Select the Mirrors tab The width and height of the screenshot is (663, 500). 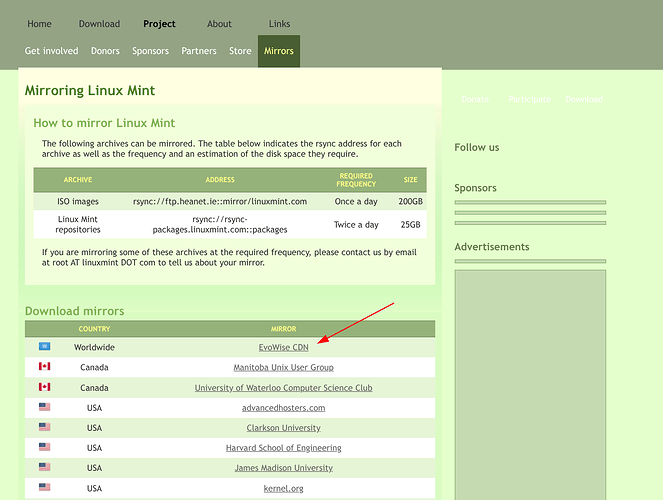point(279,51)
